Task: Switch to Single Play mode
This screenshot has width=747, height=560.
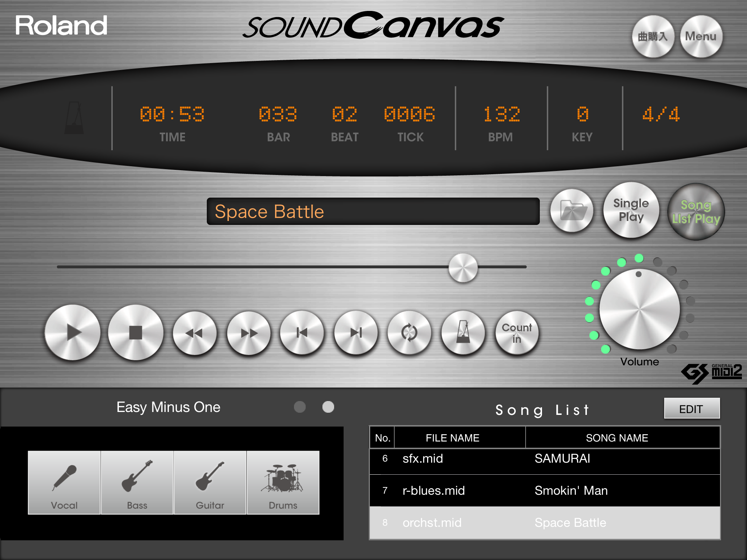Action: click(x=631, y=210)
